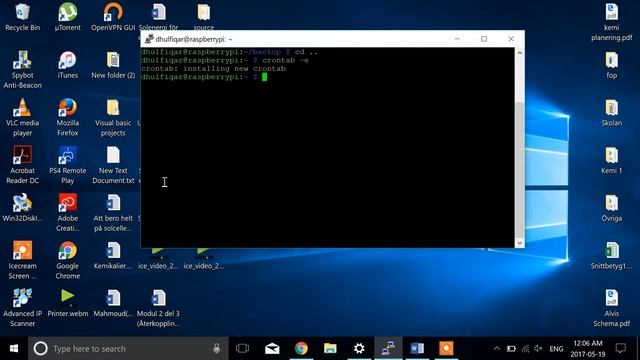Switch to PuTTY taskbar button
Image resolution: width=640 pixels, height=360 pixels.
[388, 348]
